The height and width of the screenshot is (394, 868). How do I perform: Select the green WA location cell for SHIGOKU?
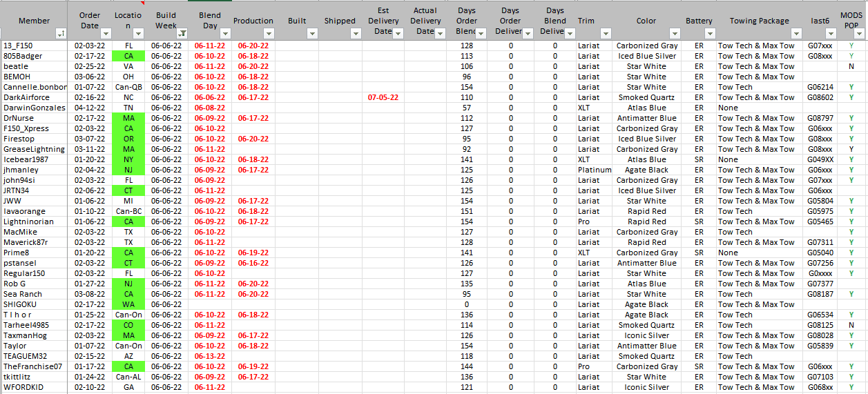point(129,304)
